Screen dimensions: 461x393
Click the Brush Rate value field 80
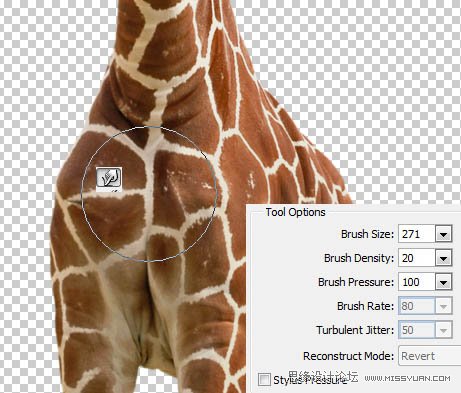[x=417, y=306]
